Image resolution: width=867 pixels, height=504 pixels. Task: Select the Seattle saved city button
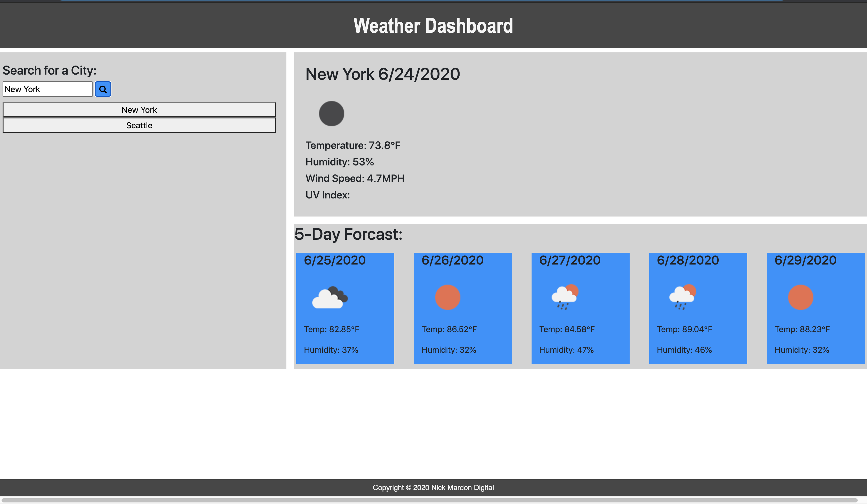tap(139, 125)
